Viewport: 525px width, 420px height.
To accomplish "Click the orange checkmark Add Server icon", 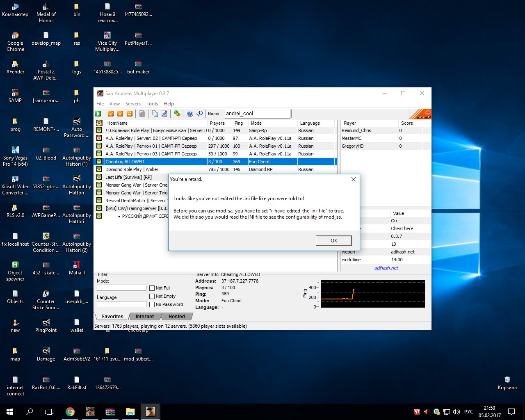I will click(111, 114).
